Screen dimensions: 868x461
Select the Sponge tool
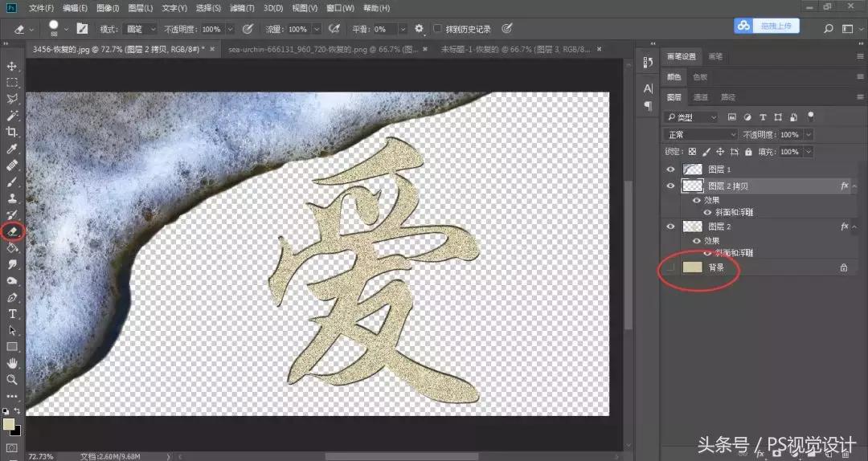tap(11, 281)
